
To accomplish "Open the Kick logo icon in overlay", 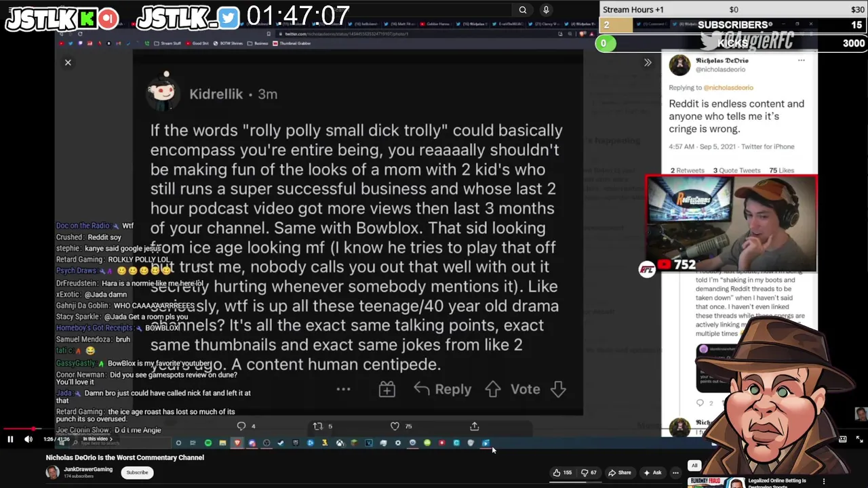I will [88, 18].
